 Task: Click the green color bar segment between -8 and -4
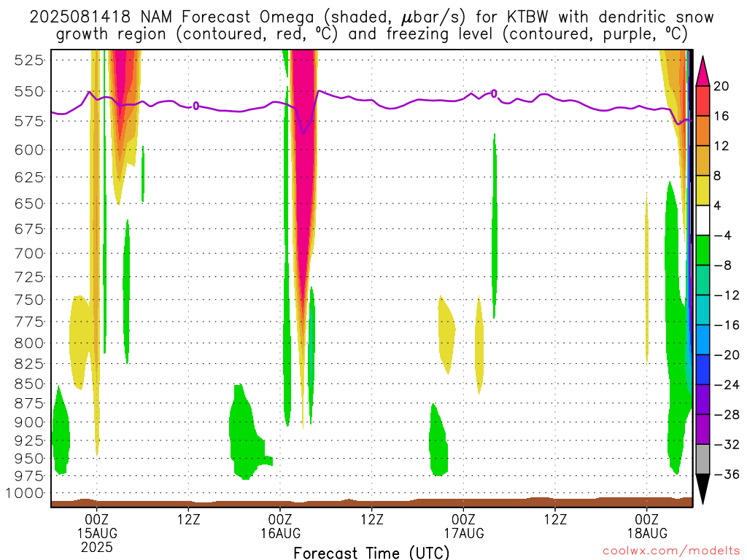(x=703, y=250)
